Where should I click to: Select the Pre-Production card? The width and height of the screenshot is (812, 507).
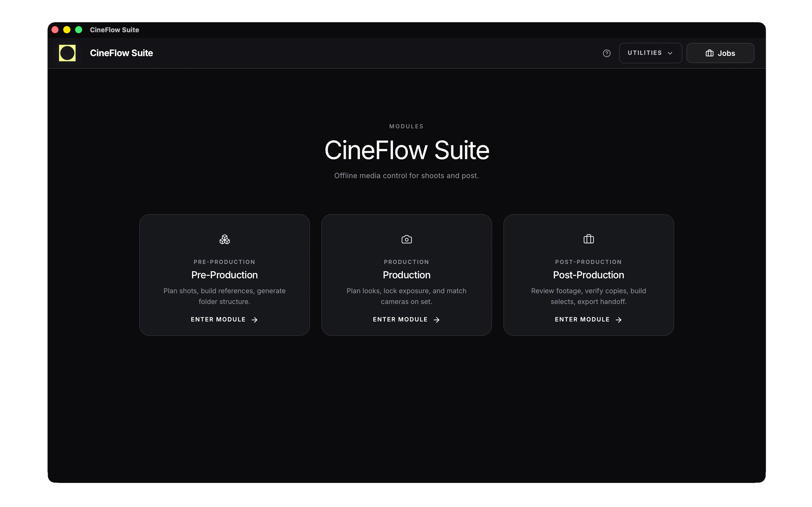(224, 275)
